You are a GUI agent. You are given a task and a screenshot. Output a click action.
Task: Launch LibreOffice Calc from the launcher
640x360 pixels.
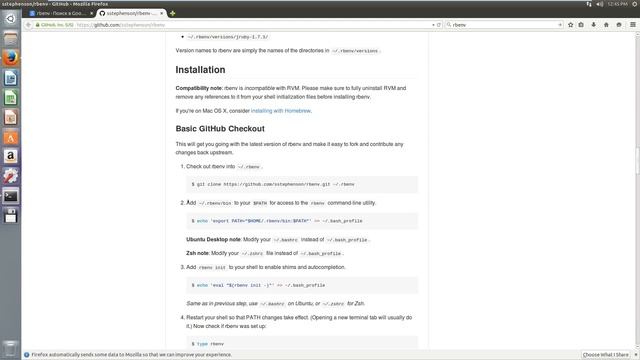tap(11, 98)
